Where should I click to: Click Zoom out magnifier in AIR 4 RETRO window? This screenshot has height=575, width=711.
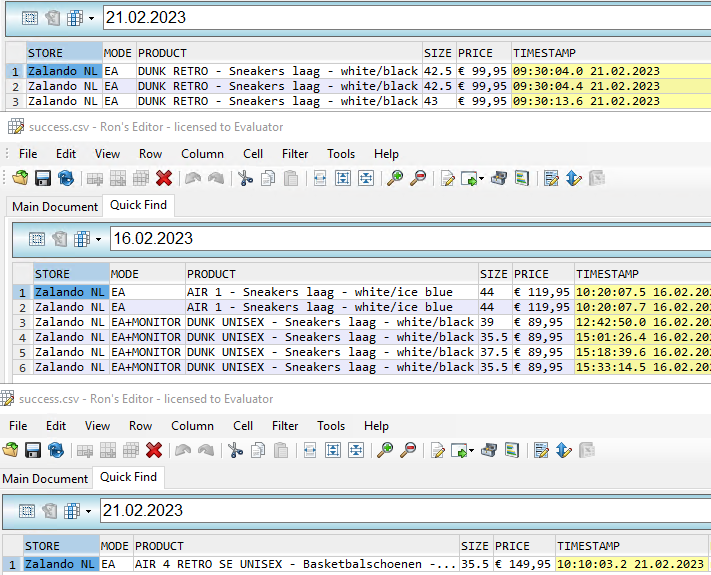coord(408,450)
